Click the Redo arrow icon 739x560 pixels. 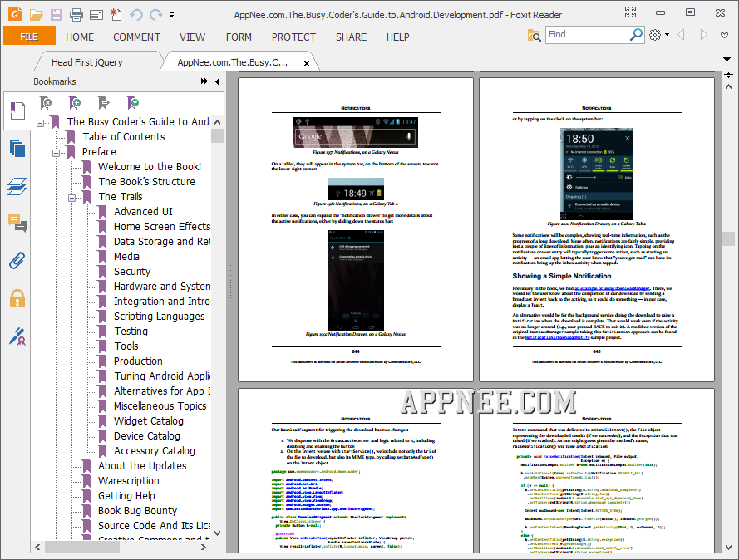click(156, 15)
